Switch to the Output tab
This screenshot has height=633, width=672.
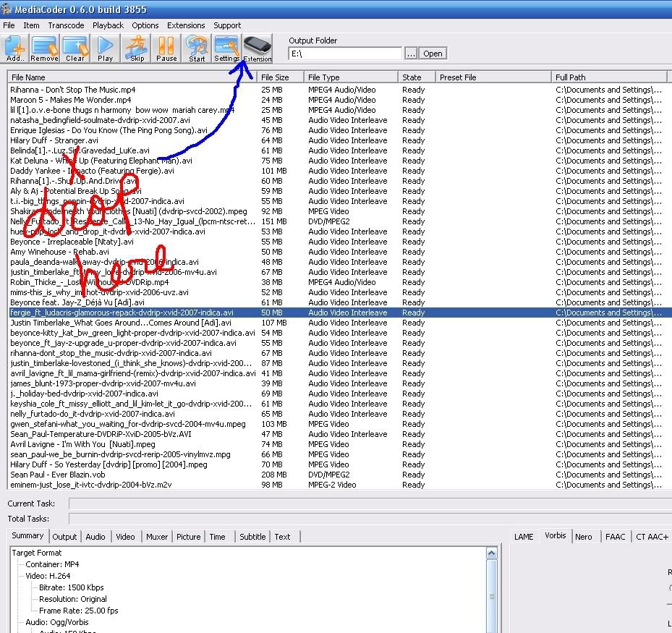point(64,537)
